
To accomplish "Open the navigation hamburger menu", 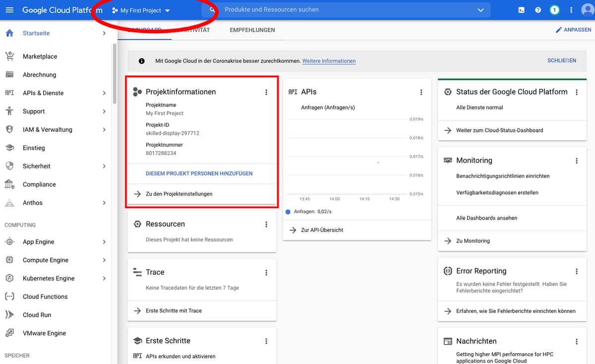I will coord(9,10).
